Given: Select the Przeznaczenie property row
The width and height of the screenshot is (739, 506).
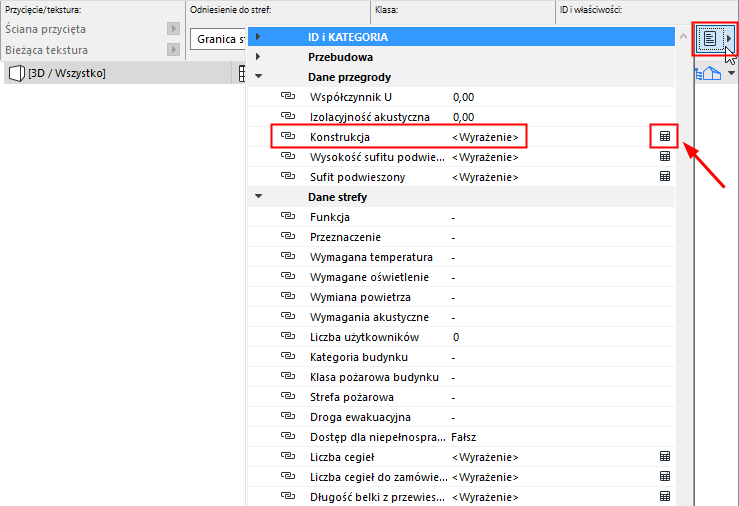Looking at the screenshot, I should tap(461, 237).
